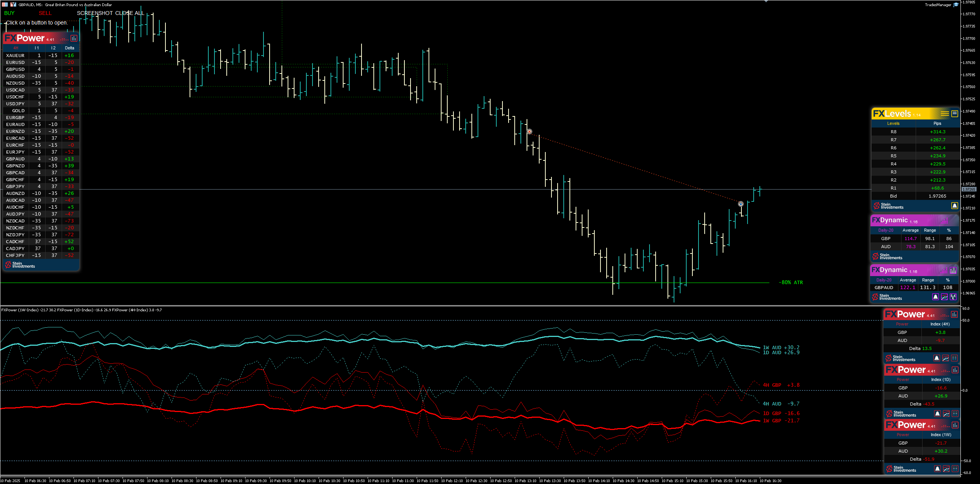980x484 pixels.
Task: Click the CLOSE ALL trades button
Action: tap(130, 13)
